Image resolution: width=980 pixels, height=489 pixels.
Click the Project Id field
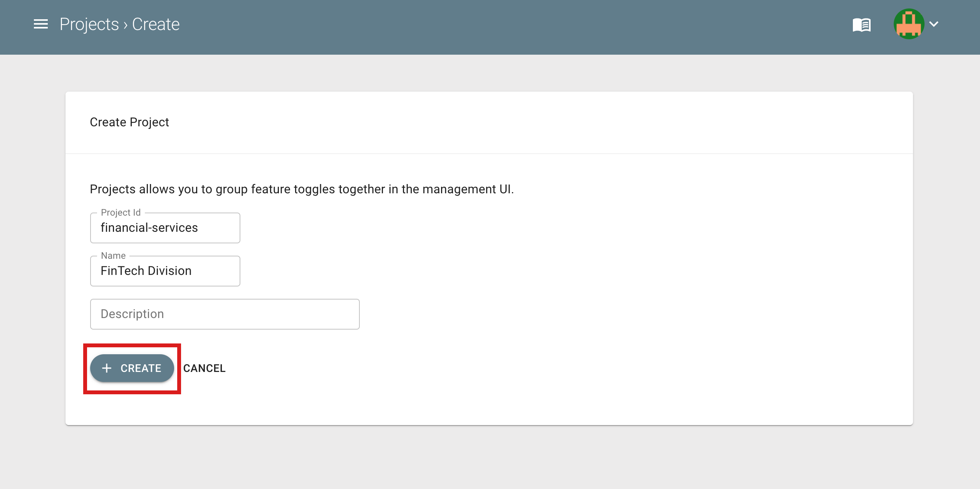click(x=165, y=228)
